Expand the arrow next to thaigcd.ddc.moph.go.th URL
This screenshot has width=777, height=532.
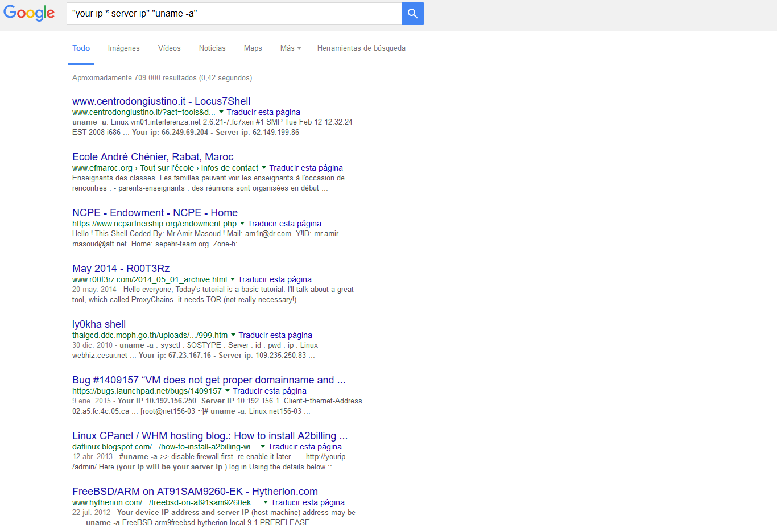(233, 335)
